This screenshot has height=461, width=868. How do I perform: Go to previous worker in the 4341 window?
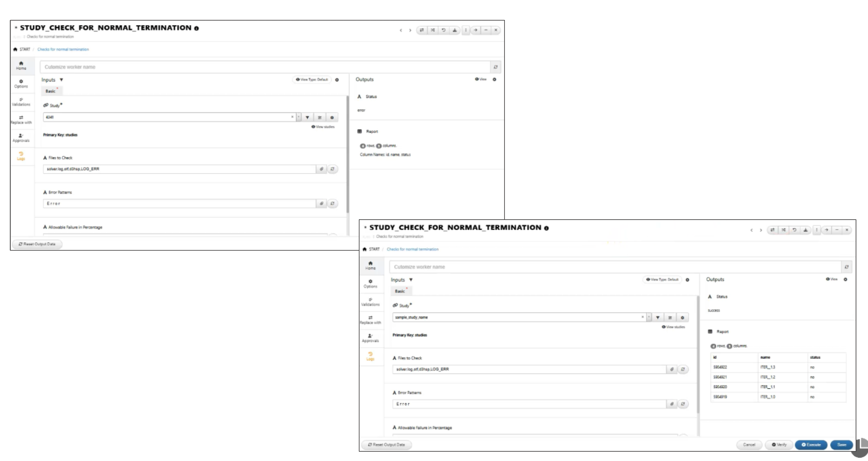point(401,30)
